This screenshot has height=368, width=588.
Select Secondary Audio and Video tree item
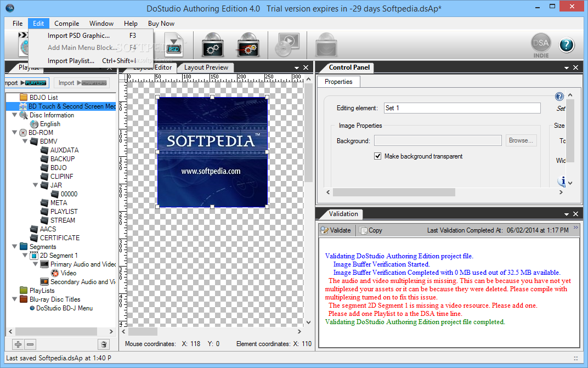tap(78, 282)
